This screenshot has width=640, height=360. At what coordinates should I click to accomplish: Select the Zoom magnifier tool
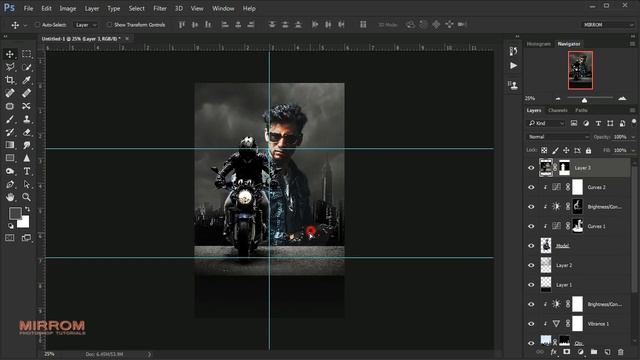click(27, 197)
